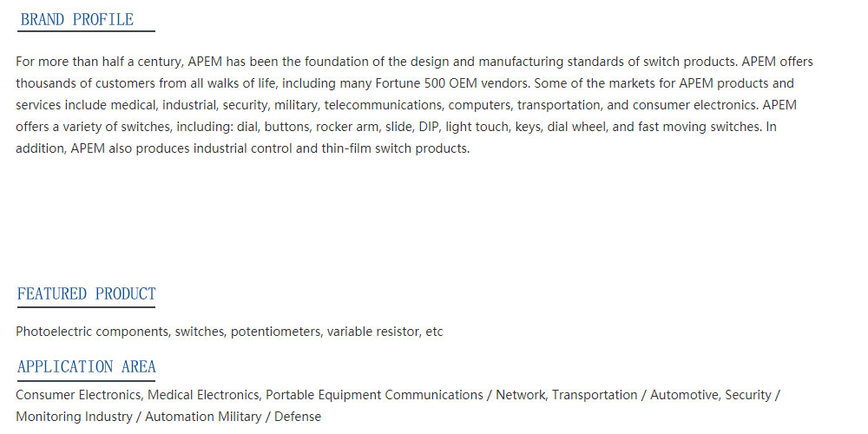Click 'Portable Equipment Communications' text

click(x=374, y=395)
